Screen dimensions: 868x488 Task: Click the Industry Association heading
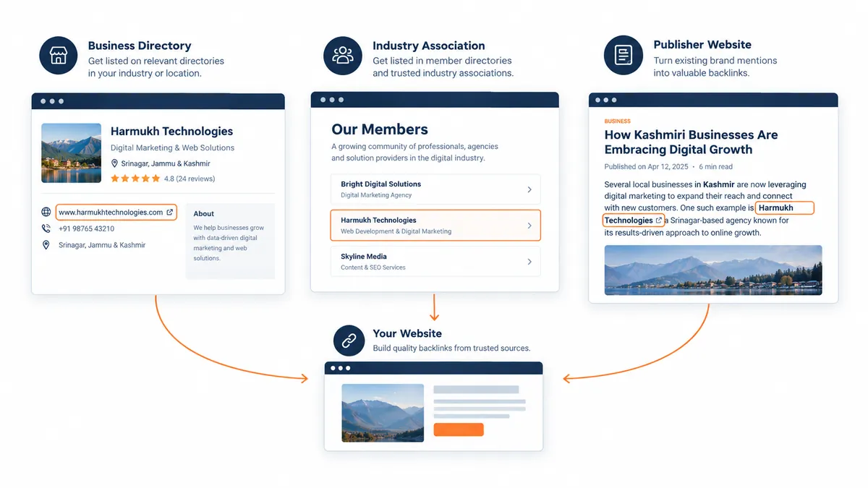click(428, 46)
